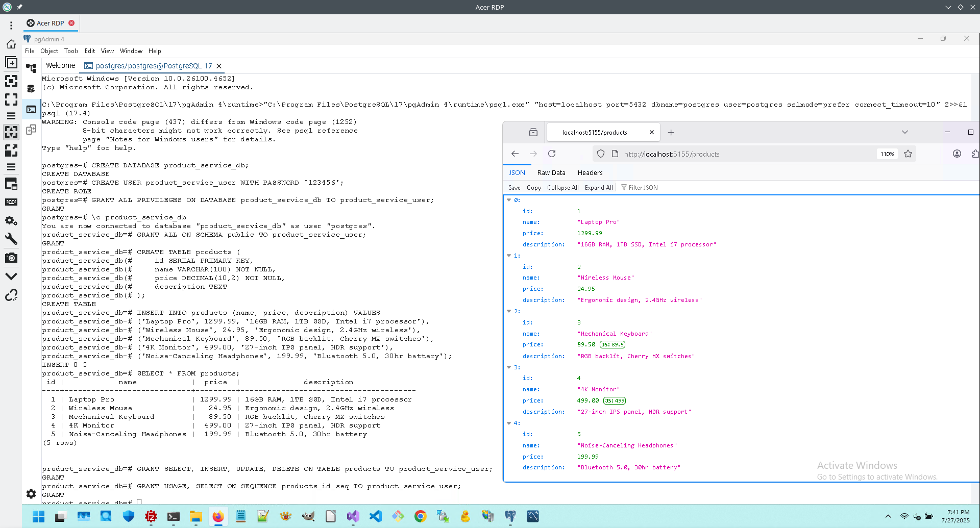Focus the Firefox address bar URL

[672, 154]
